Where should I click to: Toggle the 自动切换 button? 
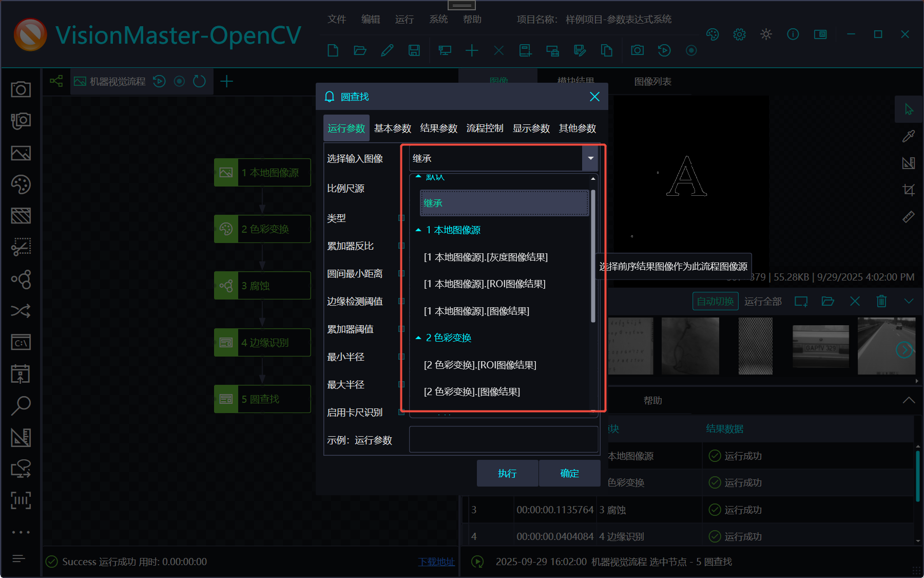click(715, 301)
